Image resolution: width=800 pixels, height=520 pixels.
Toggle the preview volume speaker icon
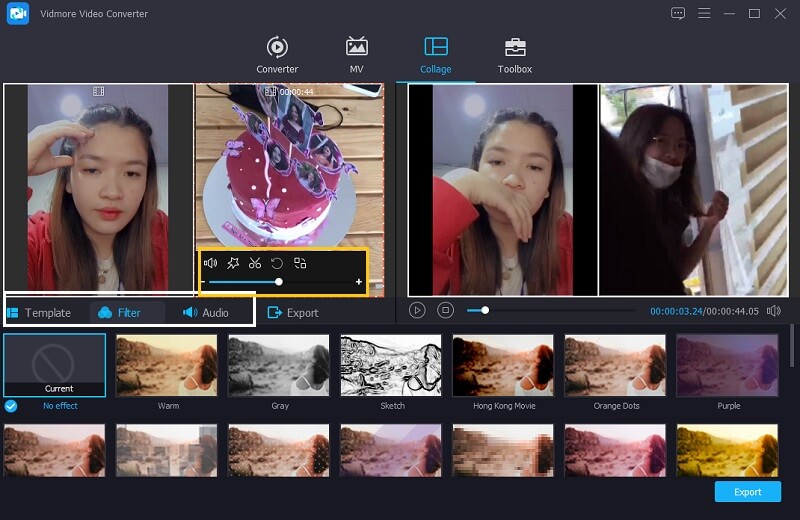(773, 311)
